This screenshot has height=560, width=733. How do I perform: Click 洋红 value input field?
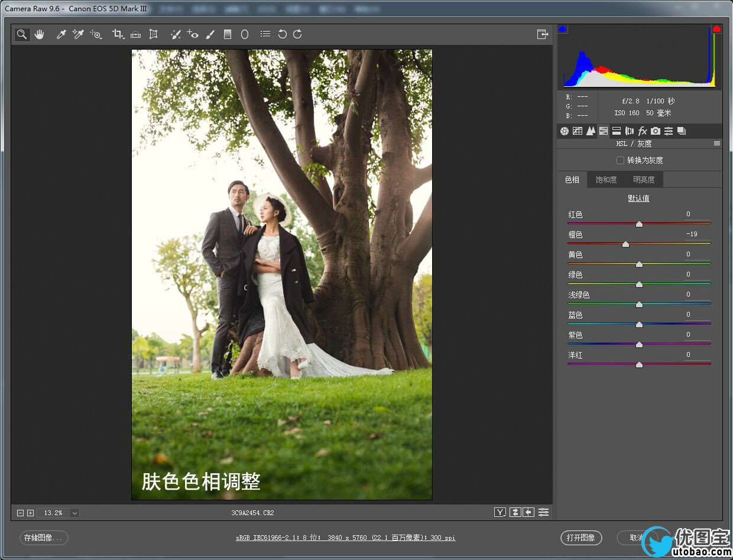(697, 355)
